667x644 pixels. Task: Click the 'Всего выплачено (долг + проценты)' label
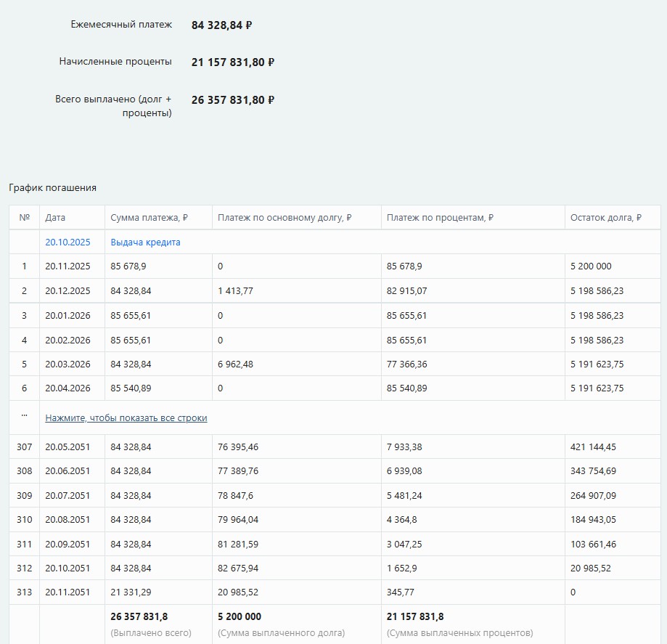pos(114,106)
